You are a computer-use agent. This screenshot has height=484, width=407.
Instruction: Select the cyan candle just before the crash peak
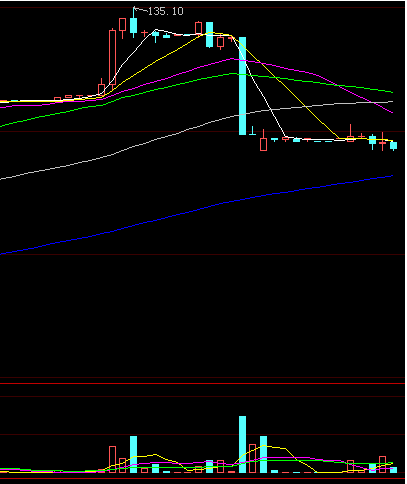209,35
